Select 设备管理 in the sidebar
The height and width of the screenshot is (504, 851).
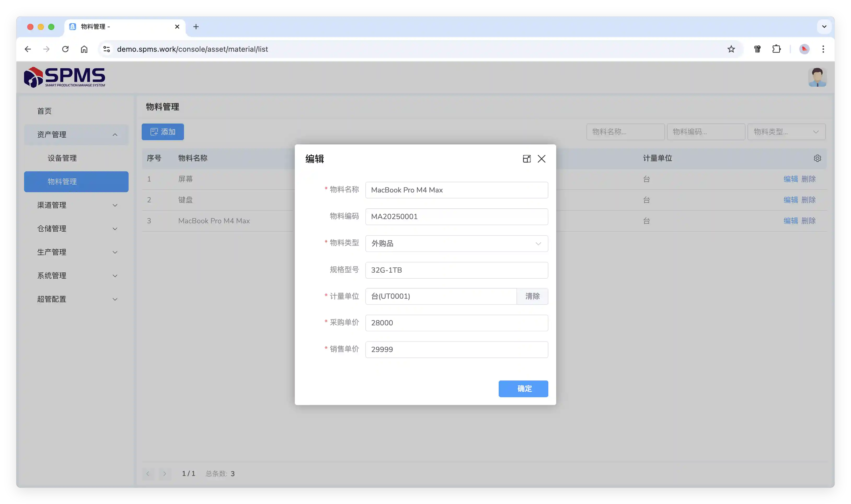[x=62, y=158]
